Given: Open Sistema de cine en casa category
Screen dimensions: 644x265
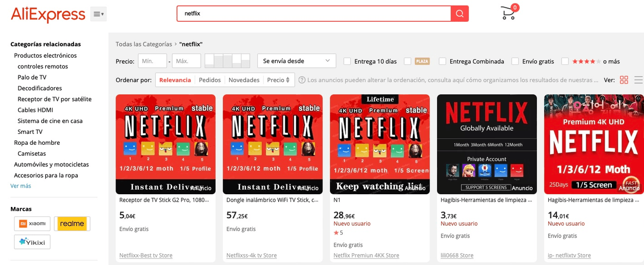Looking at the screenshot, I should point(50,121).
